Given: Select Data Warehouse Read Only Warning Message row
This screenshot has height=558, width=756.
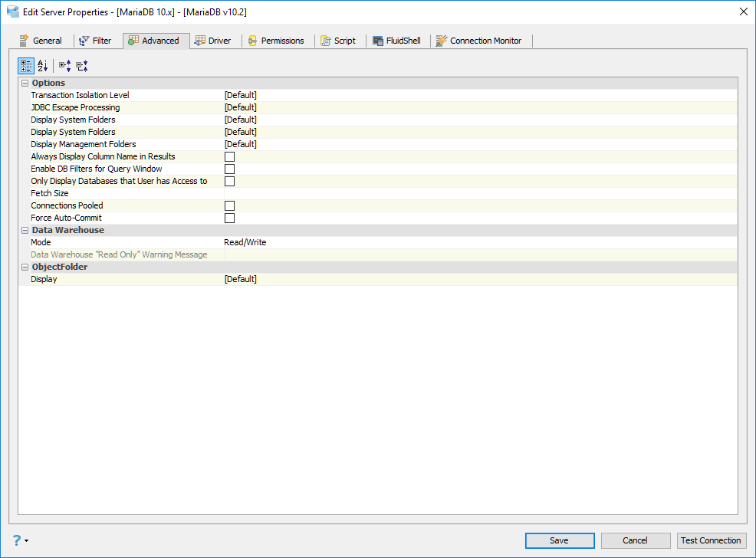Looking at the screenshot, I should [x=378, y=254].
